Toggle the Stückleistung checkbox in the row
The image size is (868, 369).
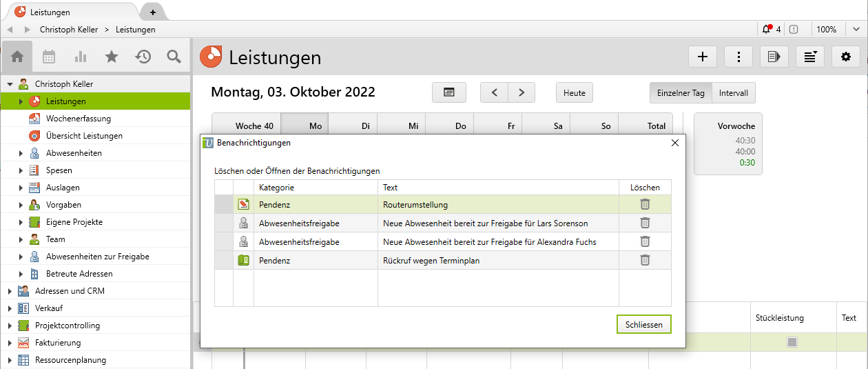pos(792,342)
